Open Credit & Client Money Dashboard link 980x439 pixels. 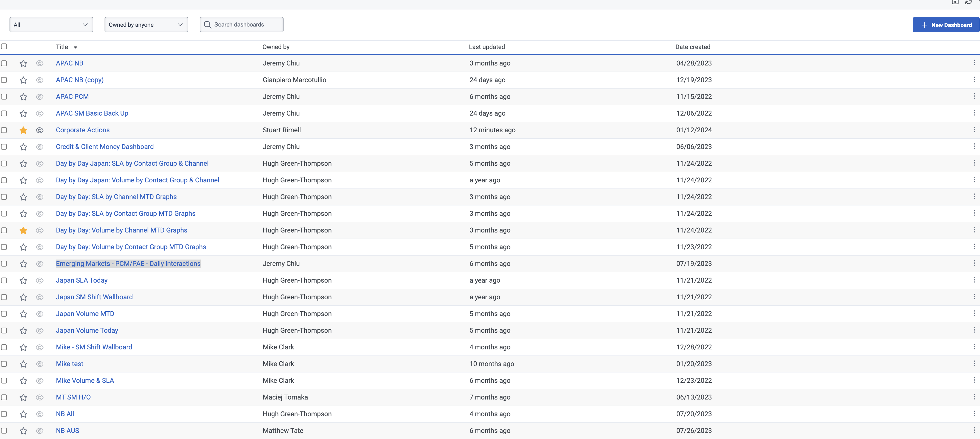click(105, 147)
